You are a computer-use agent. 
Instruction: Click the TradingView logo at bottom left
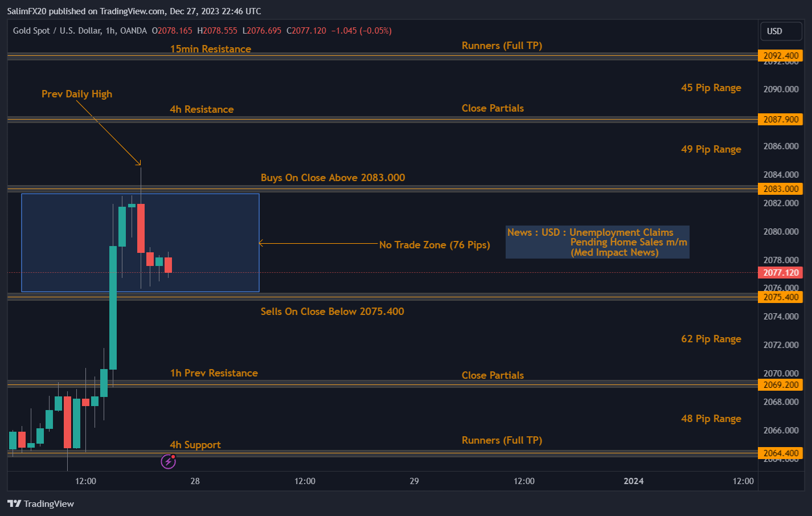click(40, 504)
